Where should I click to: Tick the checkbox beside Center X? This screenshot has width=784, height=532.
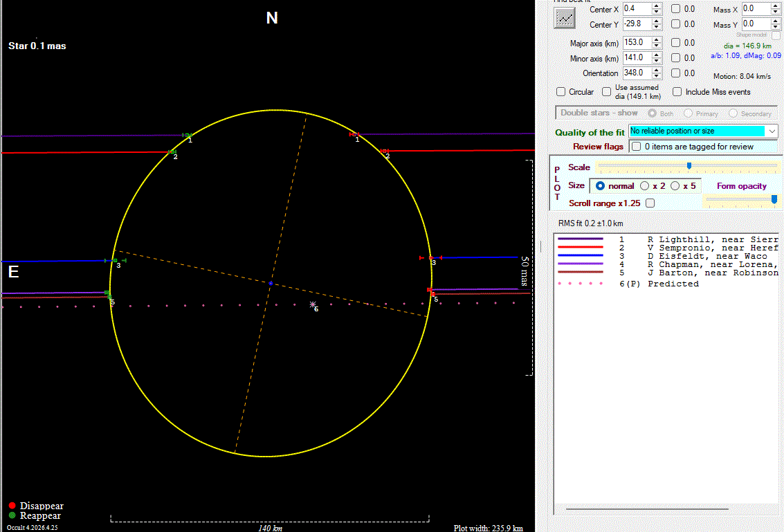click(675, 9)
